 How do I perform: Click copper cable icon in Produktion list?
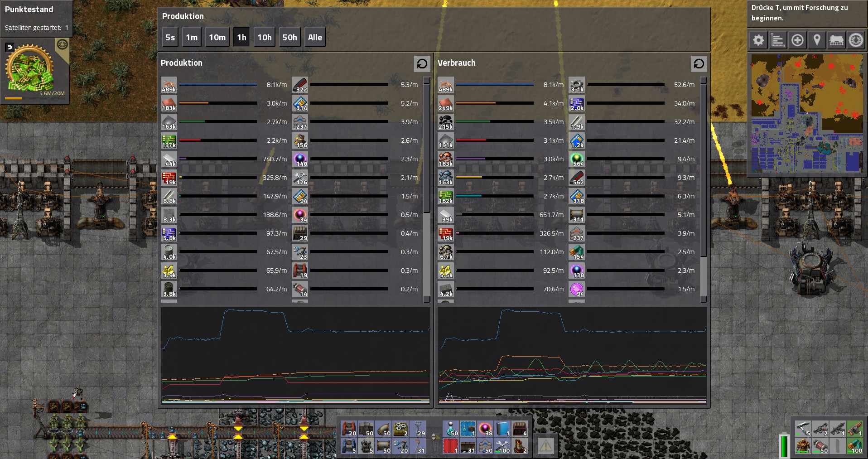pos(169,85)
